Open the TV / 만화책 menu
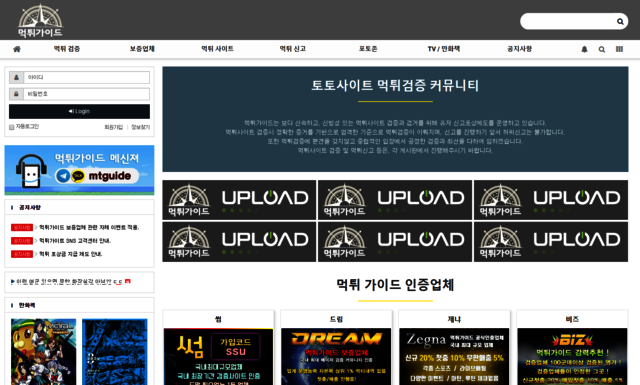 tap(444, 49)
